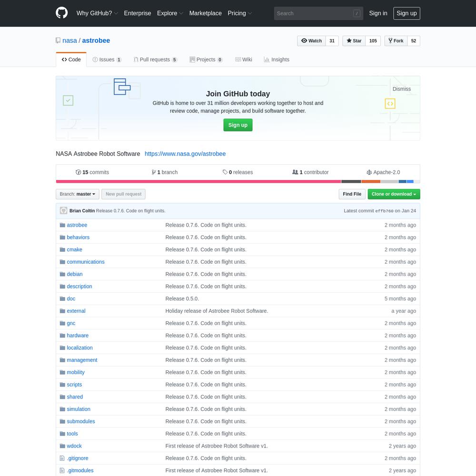This screenshot has height=476, width=476.
Task: Click the communications folder icon
Action: [62, 262]
